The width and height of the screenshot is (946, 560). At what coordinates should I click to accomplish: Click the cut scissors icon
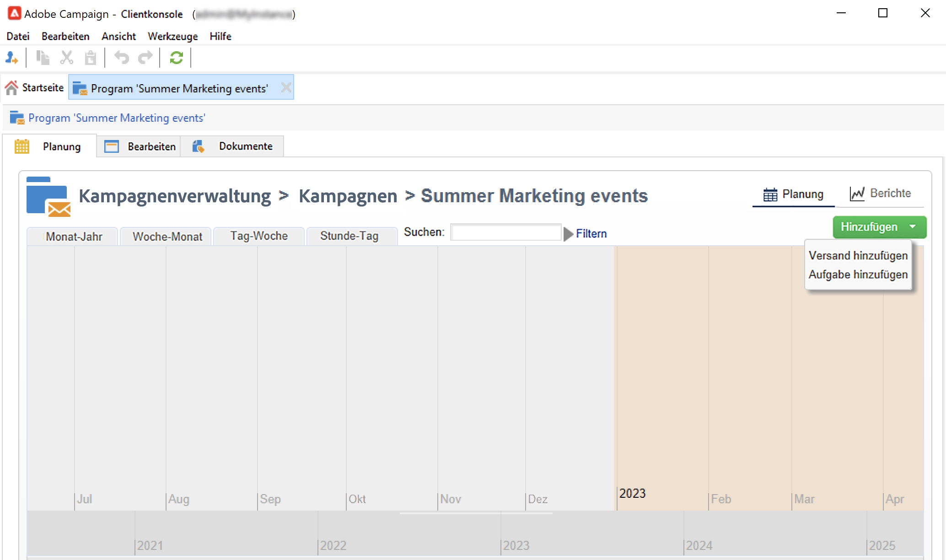point(67,58)
